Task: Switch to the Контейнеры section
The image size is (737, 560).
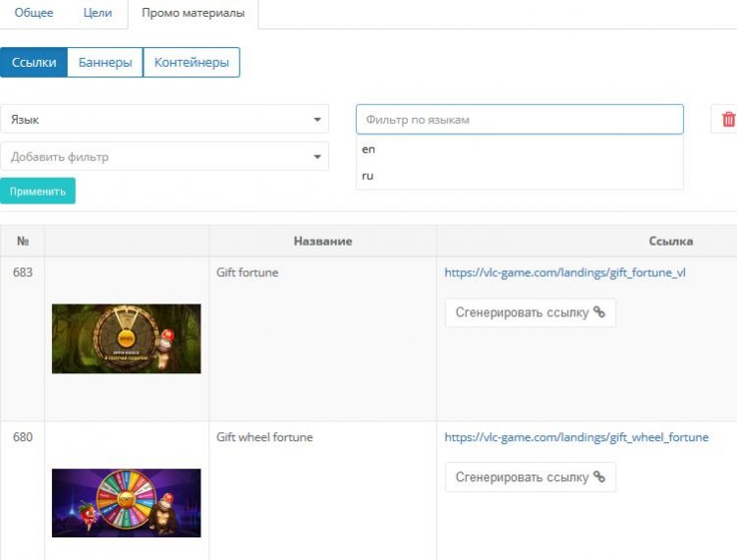Action: tap(192, 62)
